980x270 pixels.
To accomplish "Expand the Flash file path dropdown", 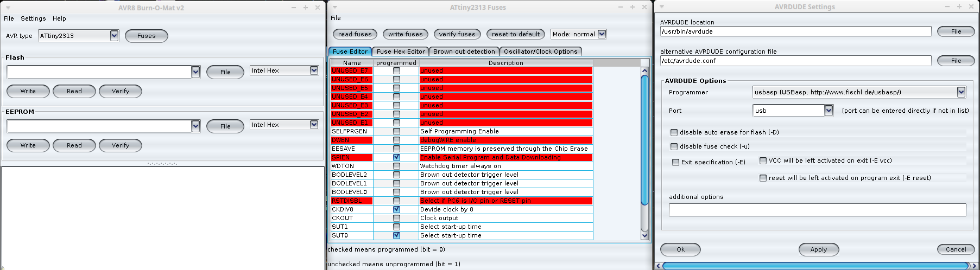I will [x=196, y=72].
